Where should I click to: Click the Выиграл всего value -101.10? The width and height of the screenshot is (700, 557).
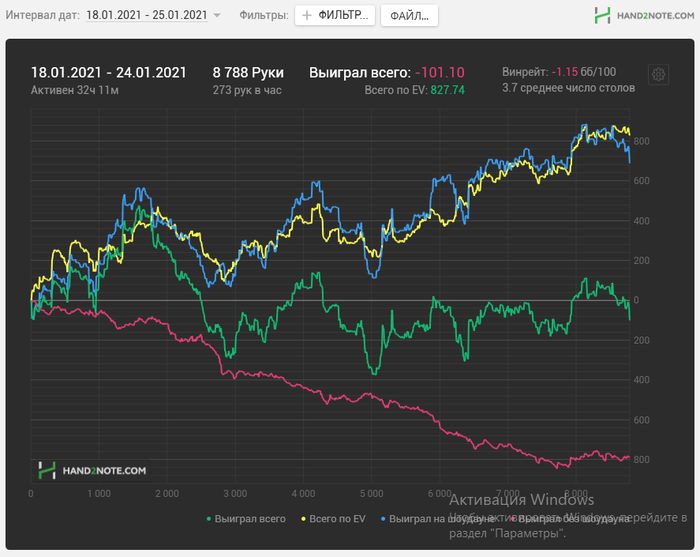[440, 73]
